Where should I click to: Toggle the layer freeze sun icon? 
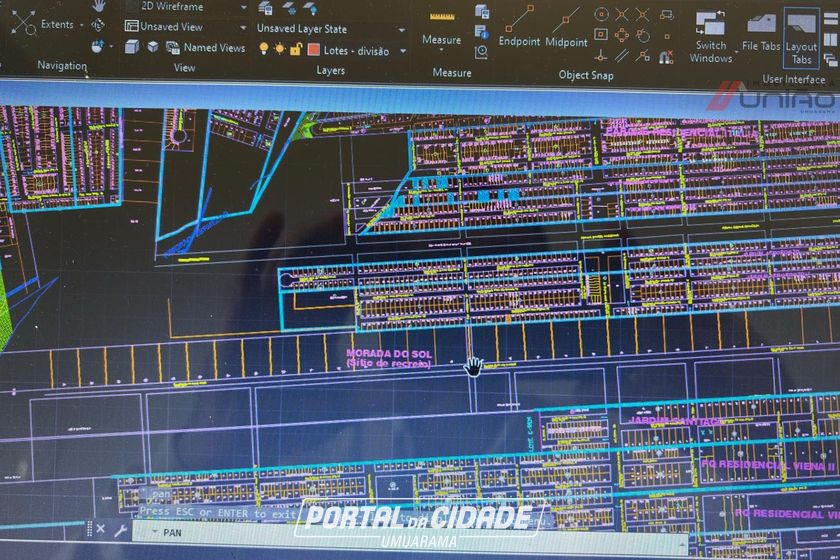(x=279, y=48)
